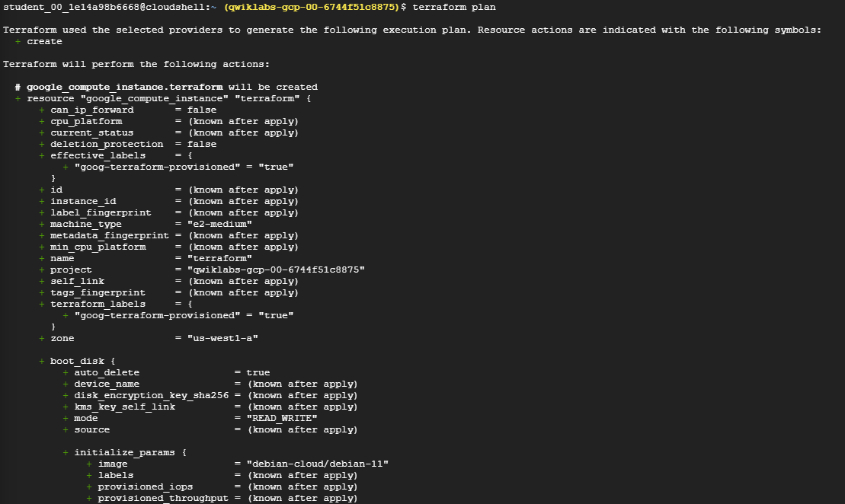Click the 'min_cpu_platform' attribute

(x=98, y=247)
